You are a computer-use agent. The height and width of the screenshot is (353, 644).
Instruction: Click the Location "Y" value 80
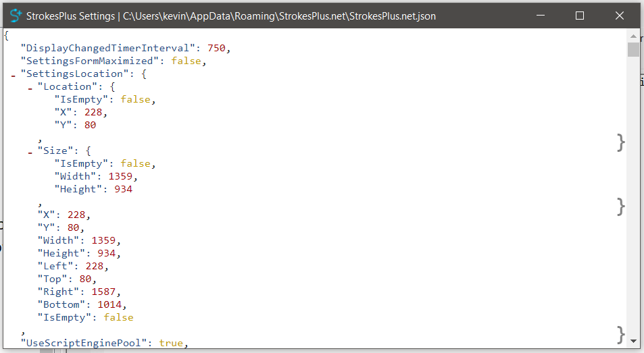point(91,125)
